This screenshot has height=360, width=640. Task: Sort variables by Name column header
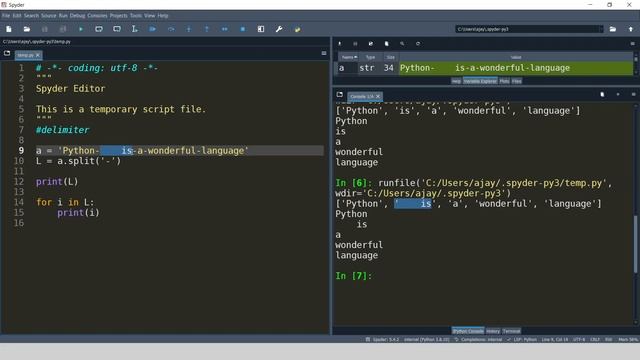pyautogui.click(x=349, y=57)
